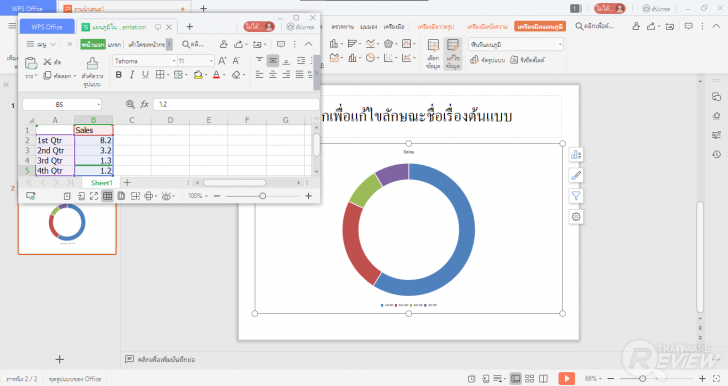Open the Chart Tools orange ribbon tab
The width and height of the screenshot is (728, 386).
pos(540,26)
